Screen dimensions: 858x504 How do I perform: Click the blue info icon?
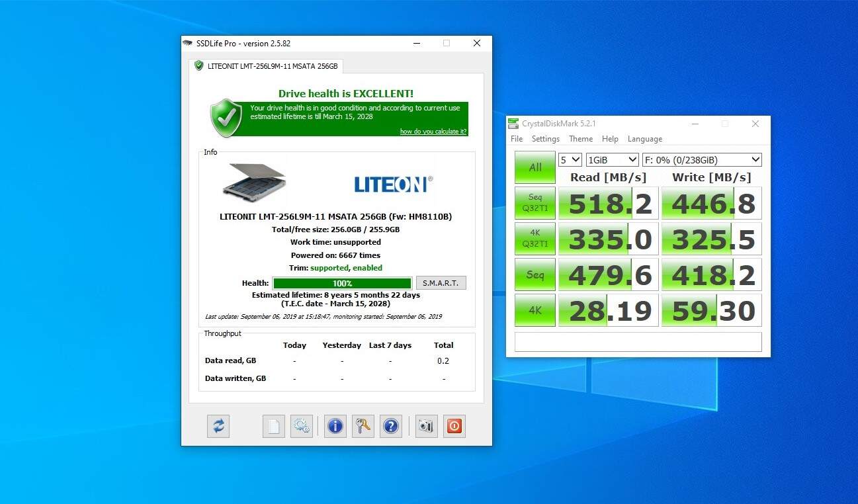coord(335,426)
